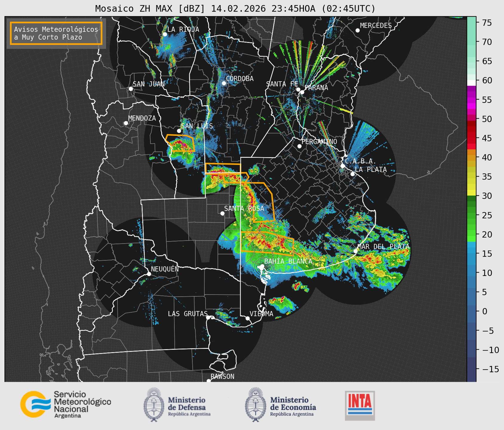Click the 20 tick label on color scale

(487, 234)
